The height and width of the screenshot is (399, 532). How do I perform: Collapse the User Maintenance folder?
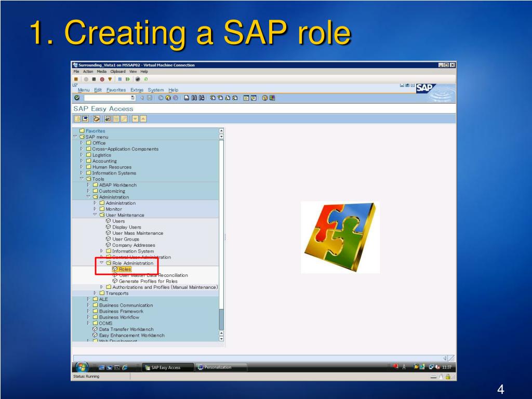pyautogui.click(x=95, y=215)
